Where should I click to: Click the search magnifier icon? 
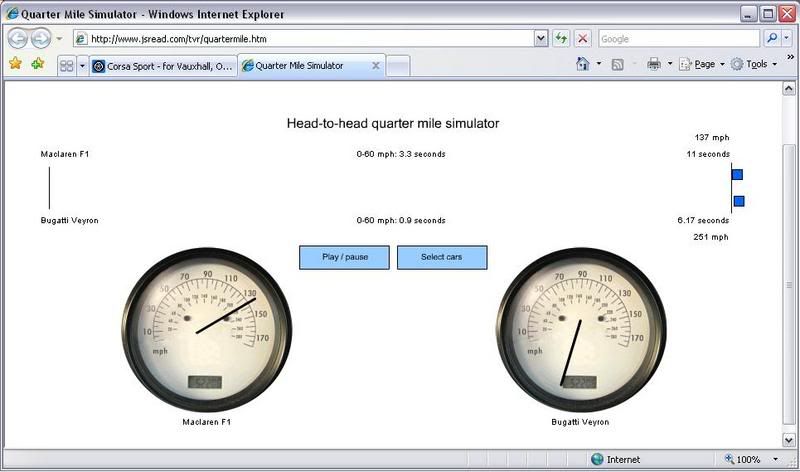click(772, 39)
